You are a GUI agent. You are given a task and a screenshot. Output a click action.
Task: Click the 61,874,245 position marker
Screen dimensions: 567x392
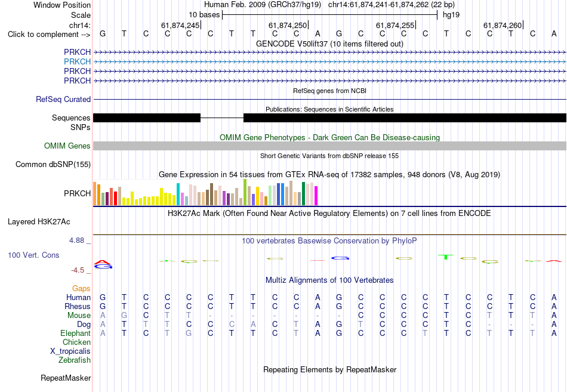point(180,25)
